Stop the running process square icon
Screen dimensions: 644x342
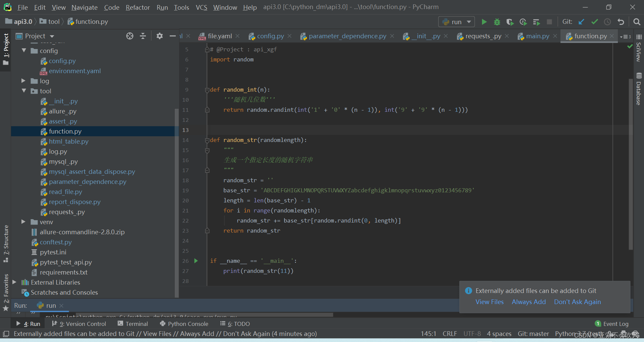549,22
